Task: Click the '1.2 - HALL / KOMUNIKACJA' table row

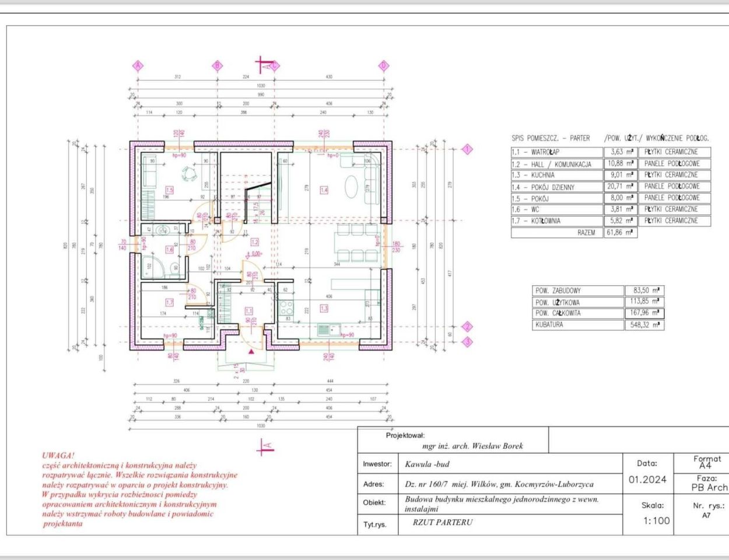Action: (611, 164)
